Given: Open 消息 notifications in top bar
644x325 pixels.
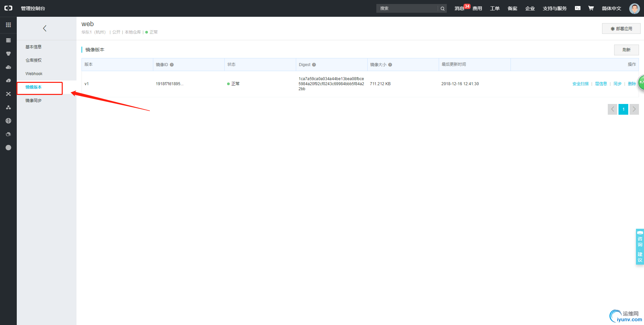Looking at the screenshot, I should click(x=459, y=8).
